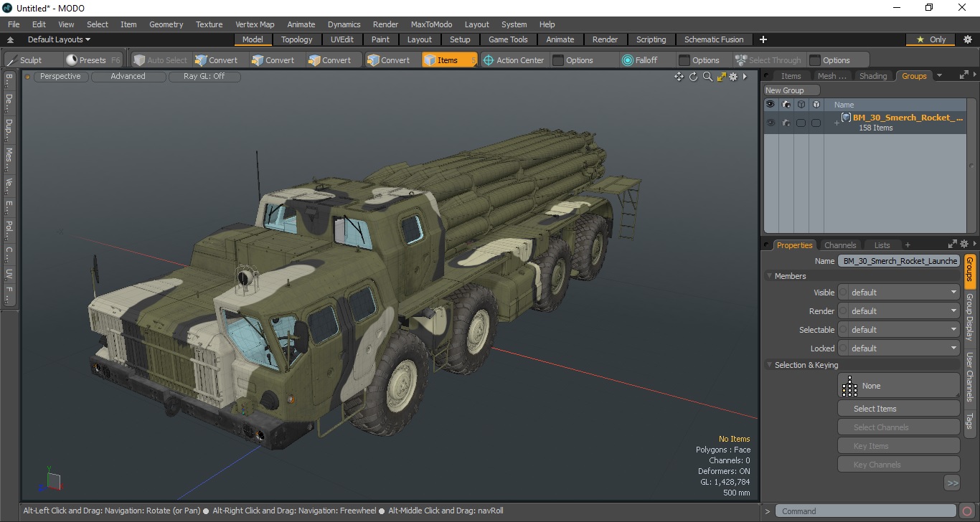Switch to the UVEdit layout tab
980x522 pixels.
341,39
